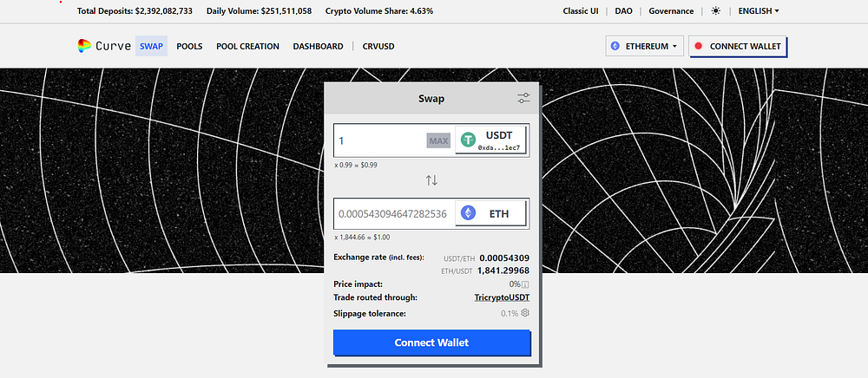Open the Governance link
This screenshot has height=378, width=868.
click(671, 11)
